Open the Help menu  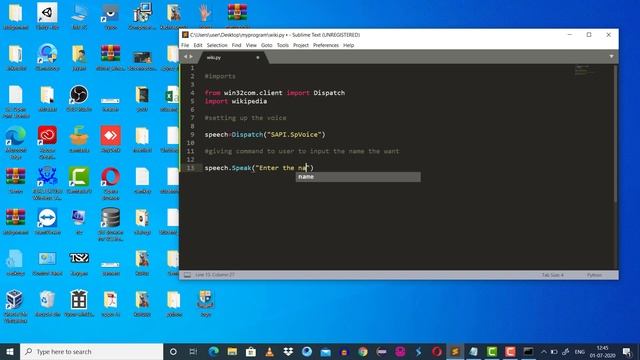click(x=348, y=45)
